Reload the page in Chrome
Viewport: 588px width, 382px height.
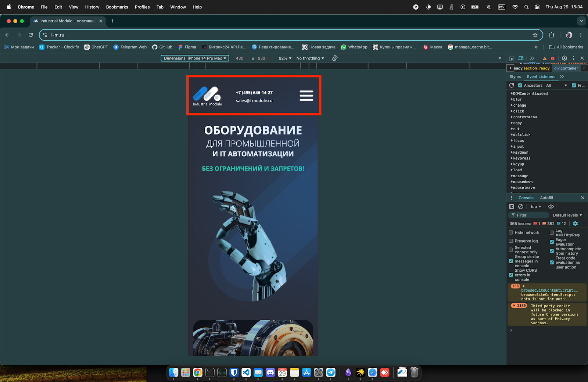pos(31,35)
